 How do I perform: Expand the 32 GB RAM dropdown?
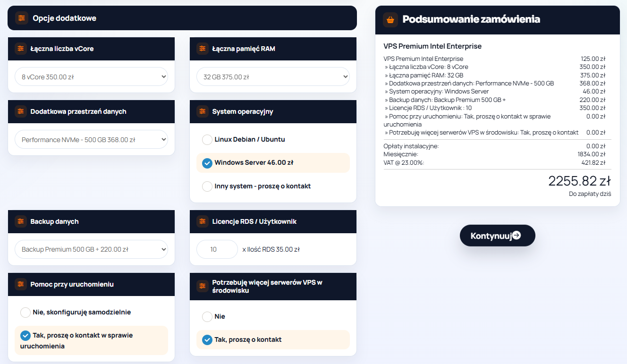coord(273,76)
